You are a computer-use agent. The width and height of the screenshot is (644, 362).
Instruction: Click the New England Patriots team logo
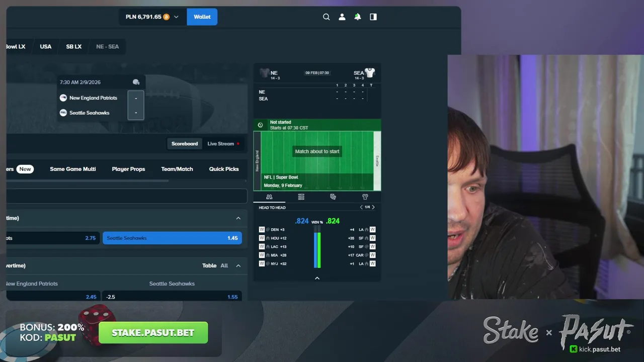63,98
